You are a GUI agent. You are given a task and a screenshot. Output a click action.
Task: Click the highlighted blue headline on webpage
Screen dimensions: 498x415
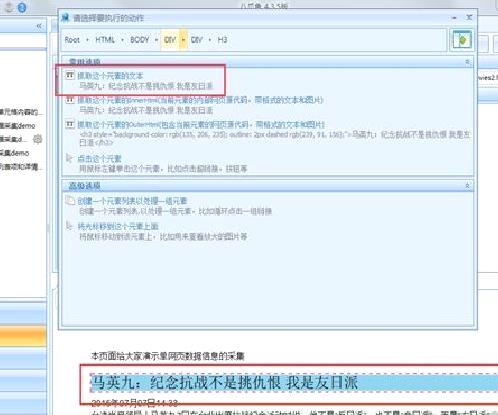coord(224,383)
